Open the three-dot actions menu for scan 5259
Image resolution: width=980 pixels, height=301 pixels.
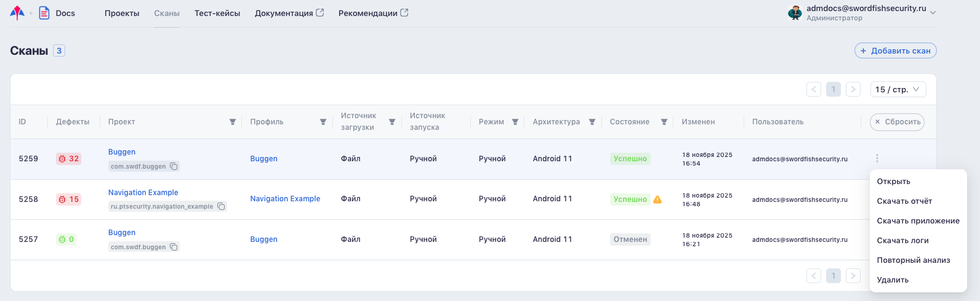[877, 159]
